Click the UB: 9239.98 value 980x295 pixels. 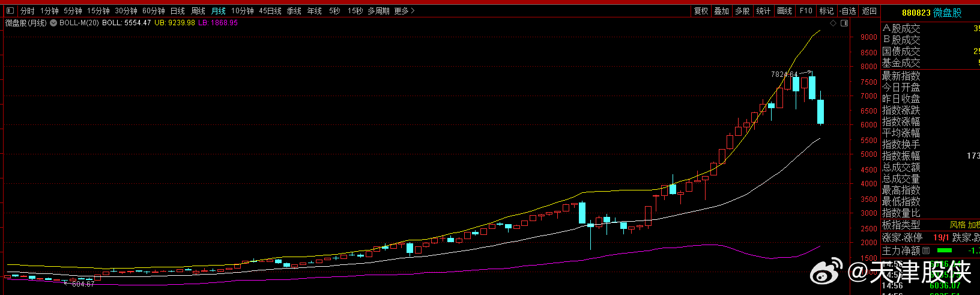click(x=175, y=23)
